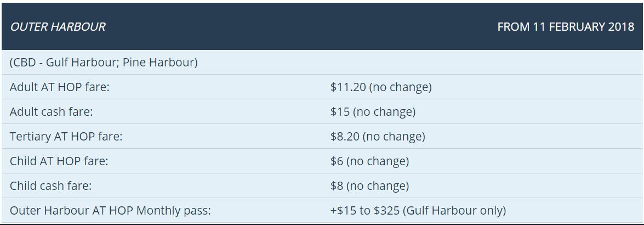
Task: Select the Tertiary AT HOP fare label
Action: (x=66, y=136)
